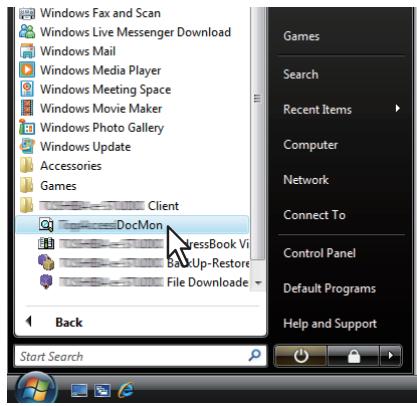The height and width of the screenshot is (406, 417).
Task: Select Windows Live Messenger Download text
Action: coord(135,32)
